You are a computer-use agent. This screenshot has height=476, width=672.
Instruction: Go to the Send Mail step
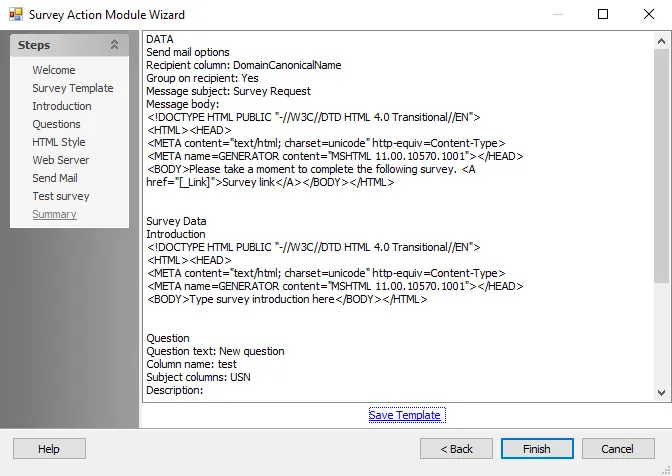pyautogui.click(x=55, y=178)
